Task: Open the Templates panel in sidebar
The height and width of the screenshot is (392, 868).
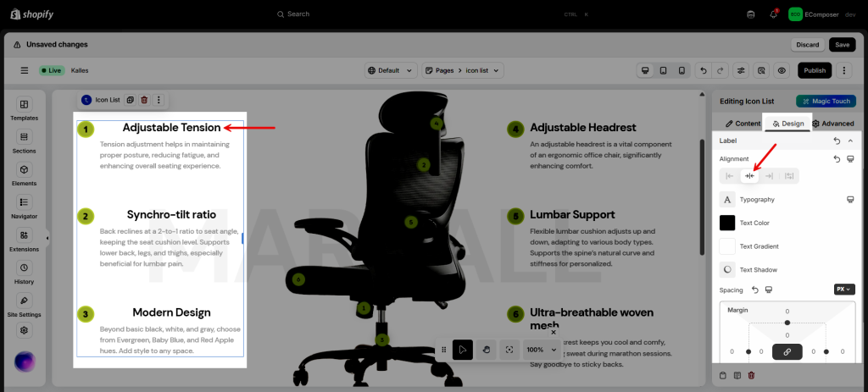Action: [x=24, y=109]
